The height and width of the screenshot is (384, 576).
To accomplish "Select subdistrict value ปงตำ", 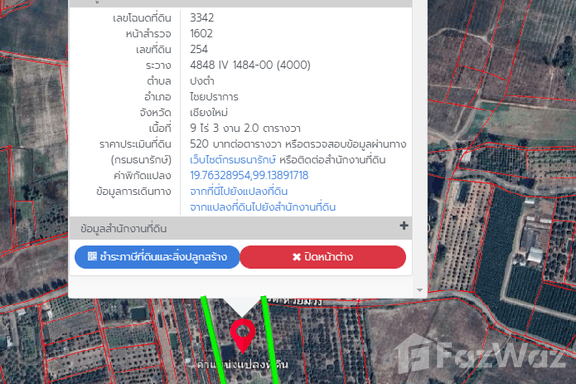I will click(x=202, y=81).
